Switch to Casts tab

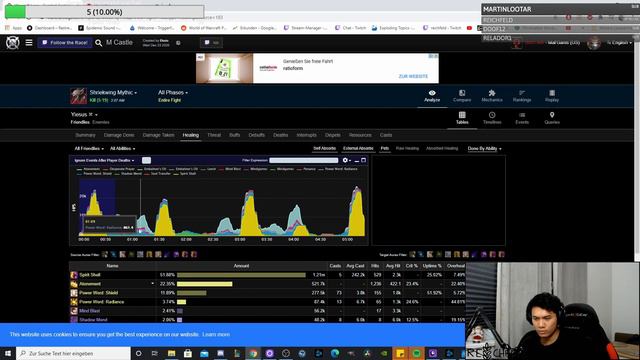(x=386, y=135)
